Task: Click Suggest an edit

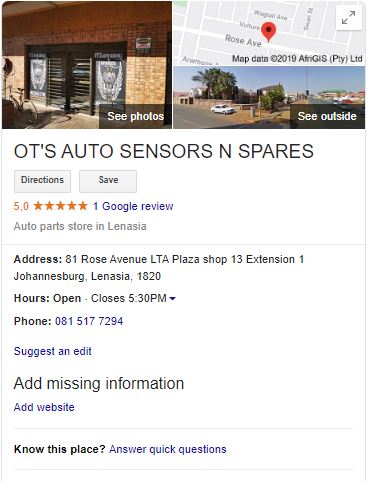Action: click(x=53, y=351)
